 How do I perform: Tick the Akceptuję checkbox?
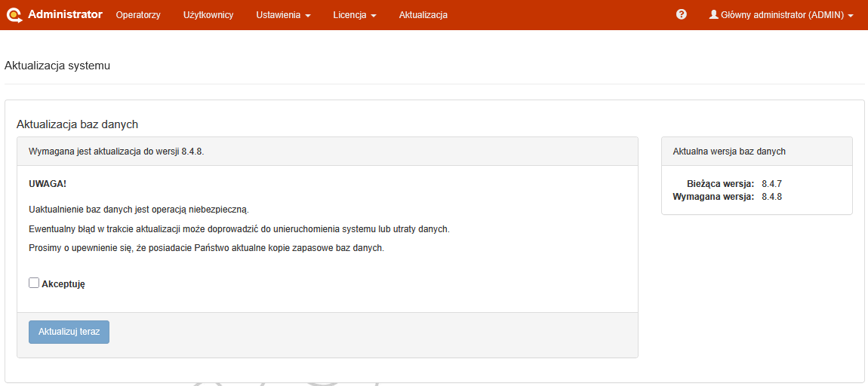point(34,283)
